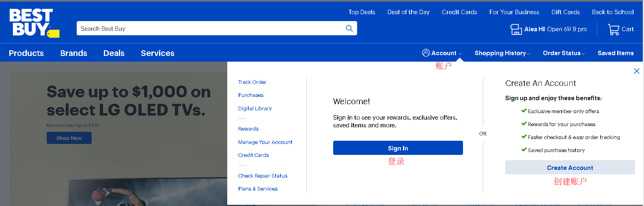The width and height of the screenshot is (644, 206).
Task: Open the Products menu
Action: (x=26, y=53)
